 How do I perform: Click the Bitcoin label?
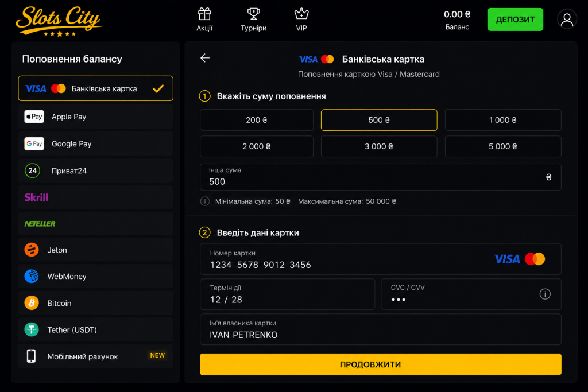59,303
